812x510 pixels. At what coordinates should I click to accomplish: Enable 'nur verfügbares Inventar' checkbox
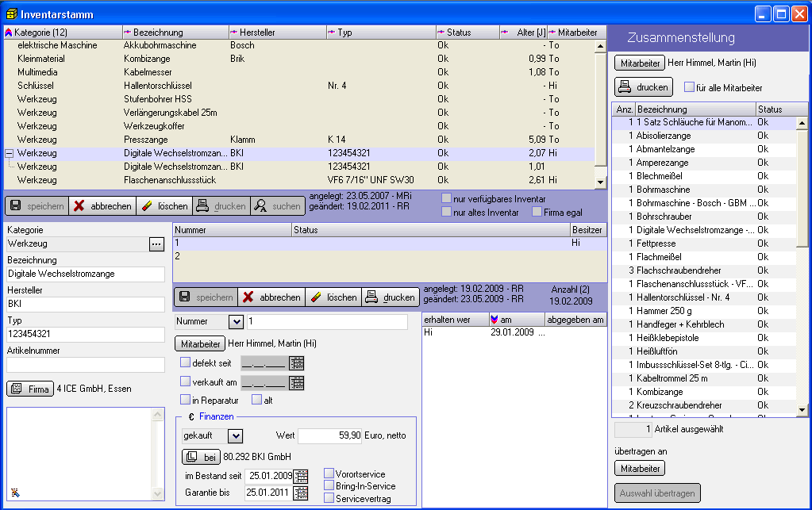(x=447, y=198)
